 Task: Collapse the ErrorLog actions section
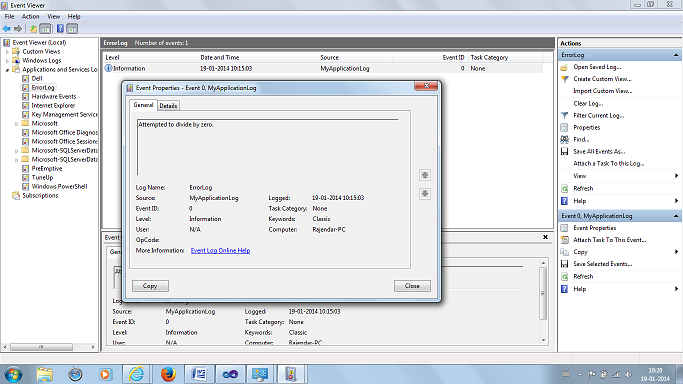(676, 55)
